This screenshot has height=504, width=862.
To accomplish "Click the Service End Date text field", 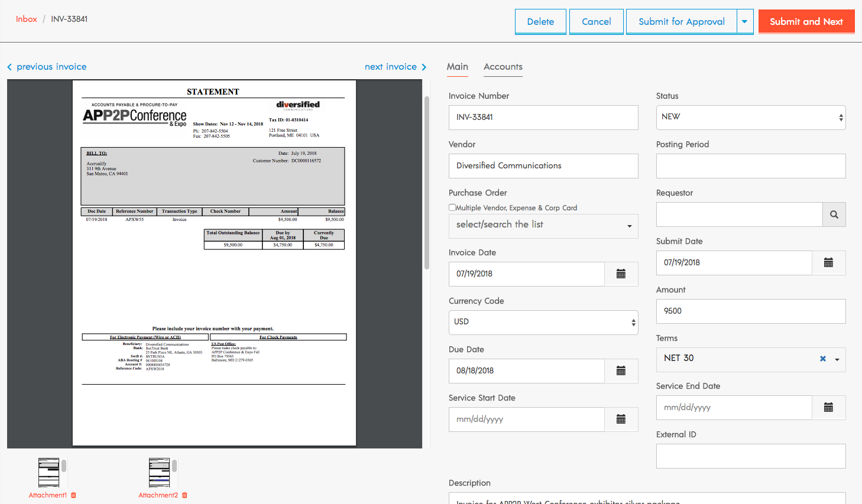I will [734, 408].
